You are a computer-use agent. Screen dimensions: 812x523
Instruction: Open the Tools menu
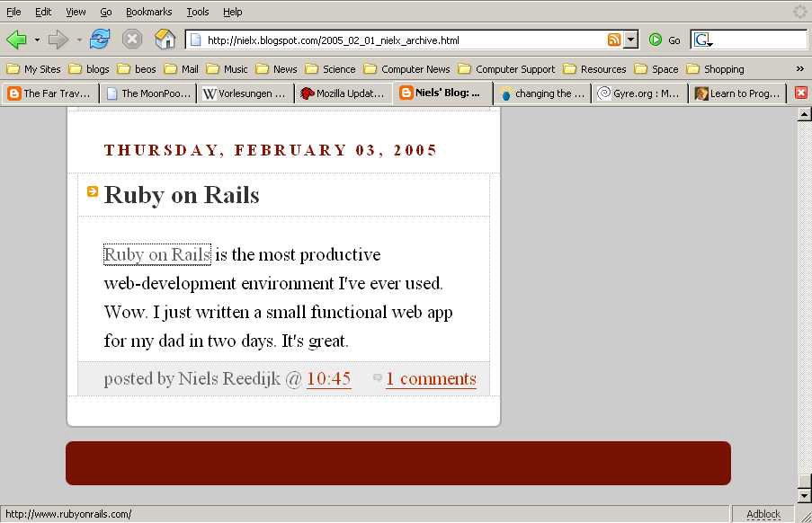pos(198,12)
